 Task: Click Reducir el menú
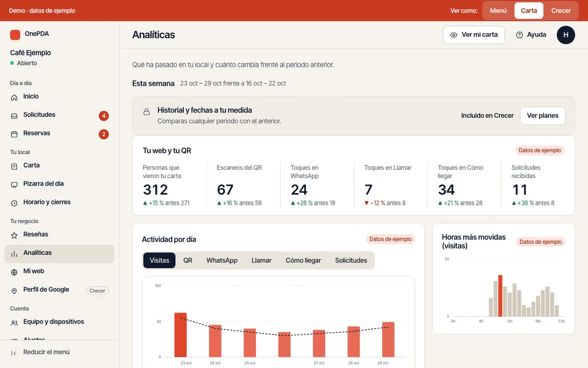59,352
